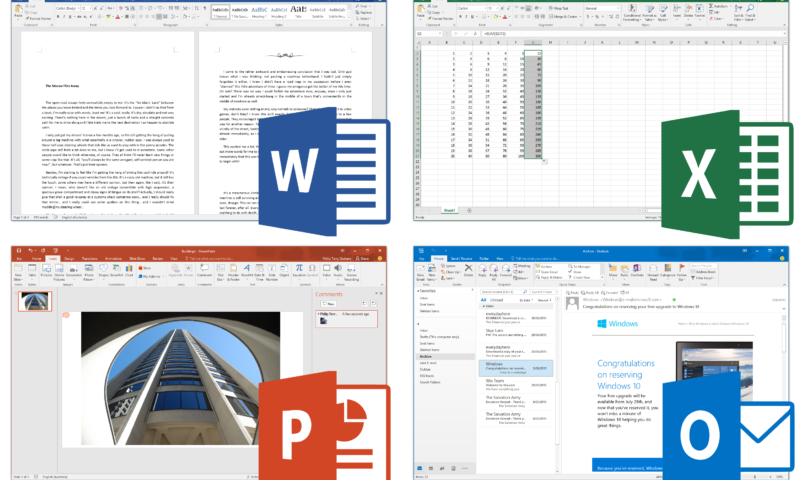Click New Slide in PowerPoint

pyautogui.click(x=18, y=271)
